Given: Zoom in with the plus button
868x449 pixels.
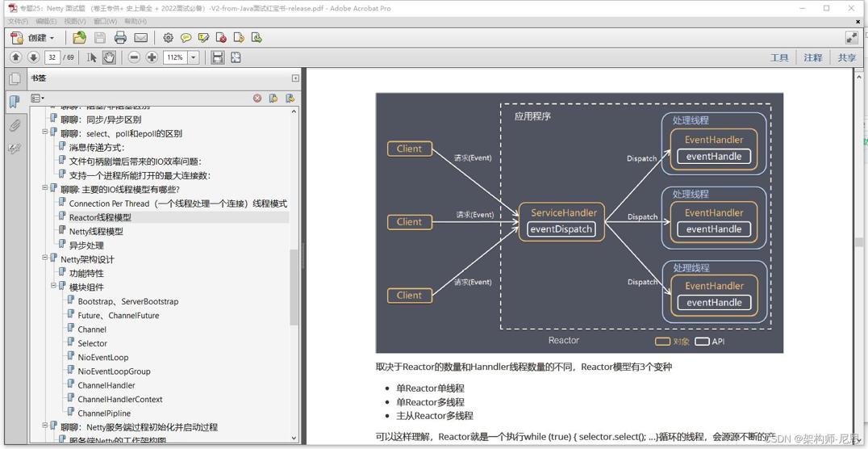Looking at the screenshot, I should 152,57.
